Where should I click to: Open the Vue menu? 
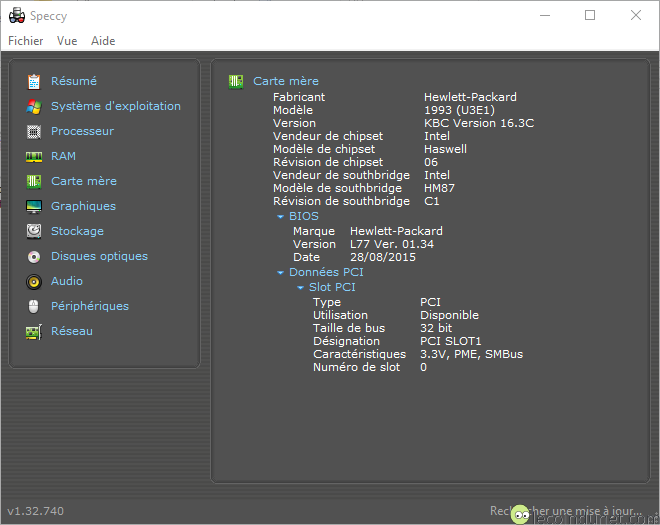click(67, 41)
